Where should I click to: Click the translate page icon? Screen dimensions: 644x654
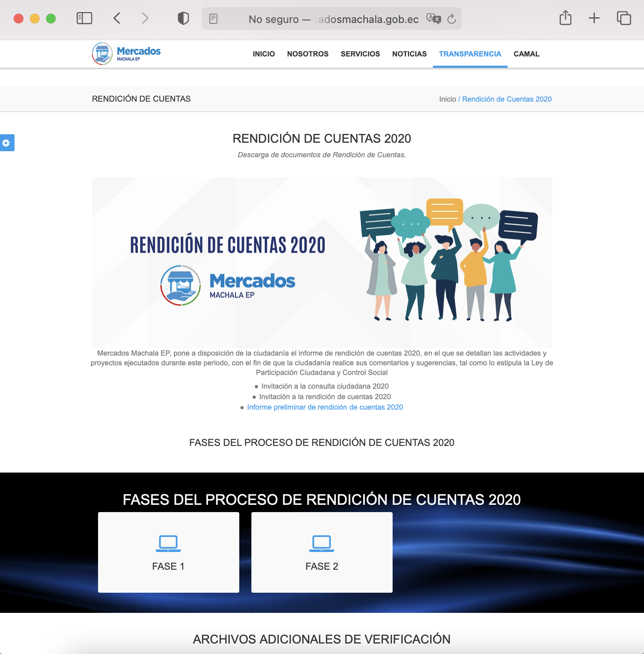pyautogui.click(x=433, y=19)
